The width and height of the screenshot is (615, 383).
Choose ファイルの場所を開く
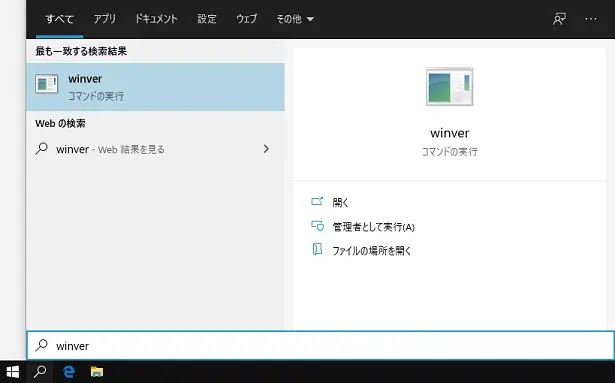coord(371,251)
